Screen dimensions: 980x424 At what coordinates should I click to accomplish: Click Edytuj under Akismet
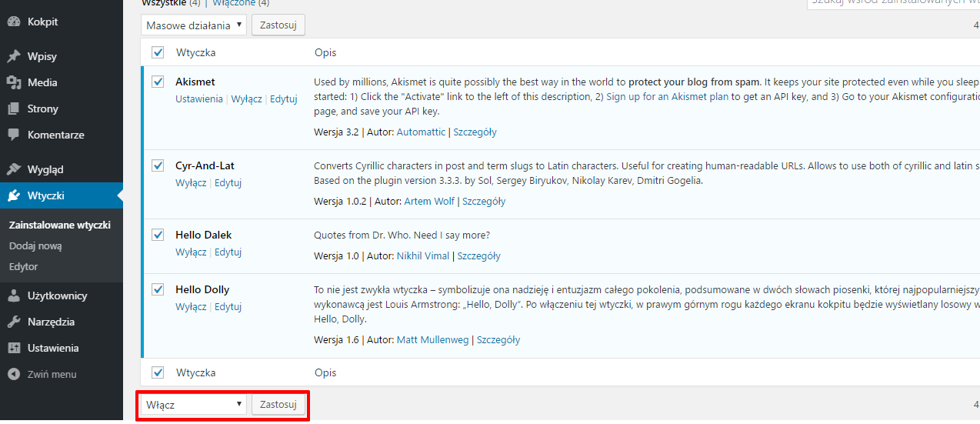[x=284, y=99]
